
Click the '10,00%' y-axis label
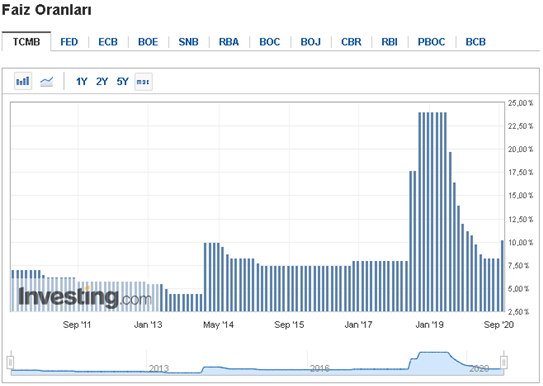pyautogui.click(x=520, y=242)
